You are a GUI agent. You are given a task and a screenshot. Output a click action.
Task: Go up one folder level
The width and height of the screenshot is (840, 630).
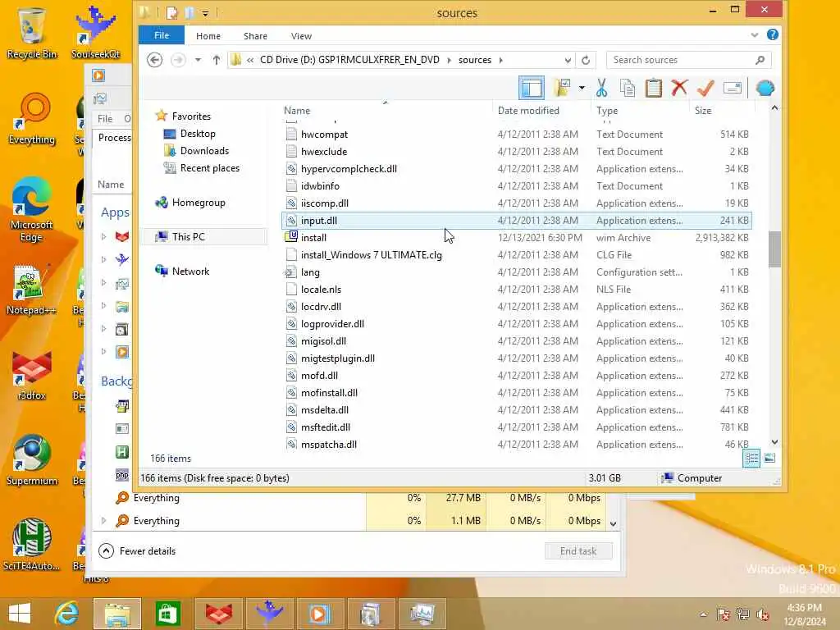click(216, 60)
